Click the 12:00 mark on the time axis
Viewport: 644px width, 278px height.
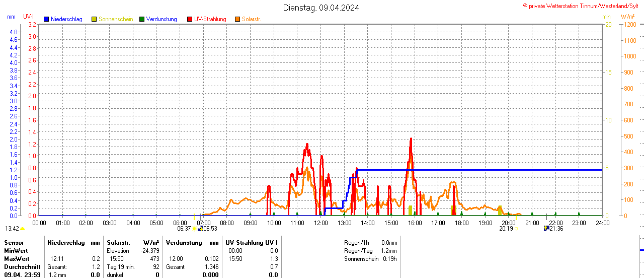[320, 223]
